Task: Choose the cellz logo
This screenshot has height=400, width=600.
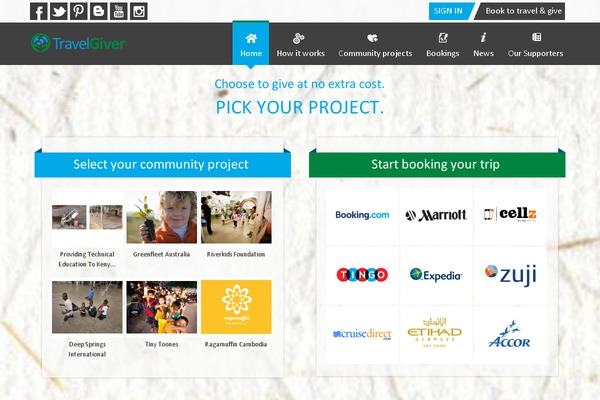Action: pos(510,214)
